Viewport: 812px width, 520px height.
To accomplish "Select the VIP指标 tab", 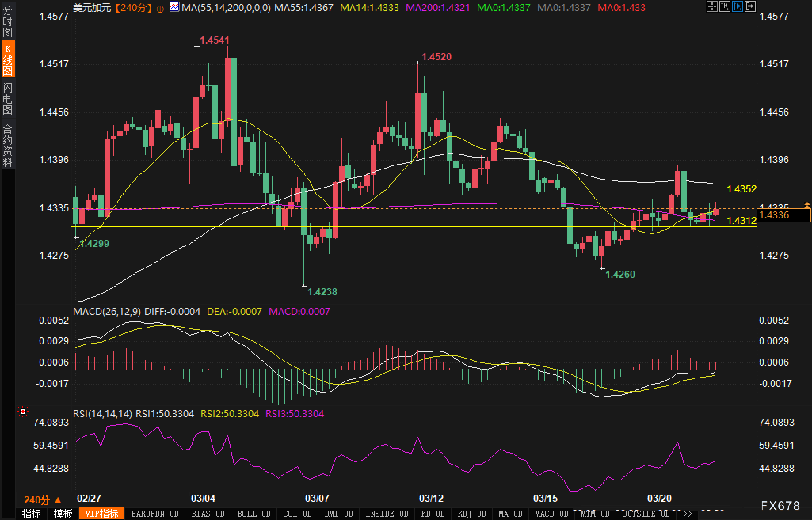I will (x=102, y=514).
